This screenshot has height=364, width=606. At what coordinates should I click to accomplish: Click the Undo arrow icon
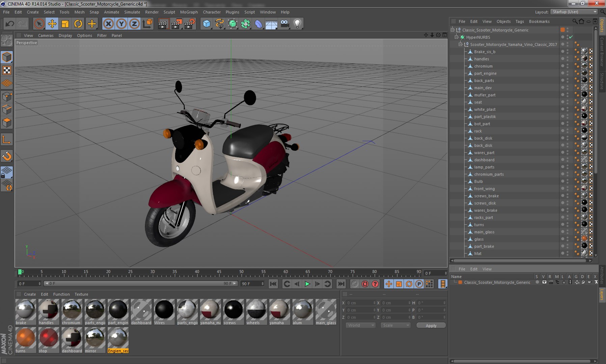click(10, 24)
